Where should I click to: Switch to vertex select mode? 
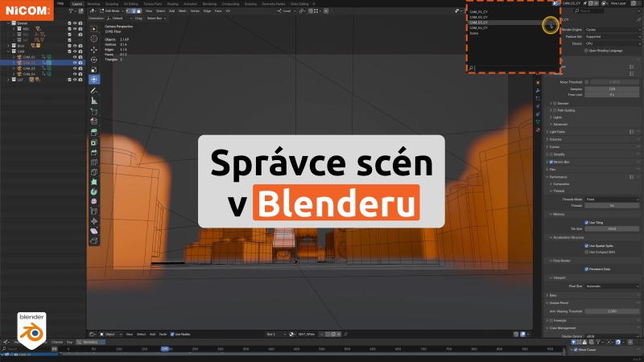click(128, 11)
